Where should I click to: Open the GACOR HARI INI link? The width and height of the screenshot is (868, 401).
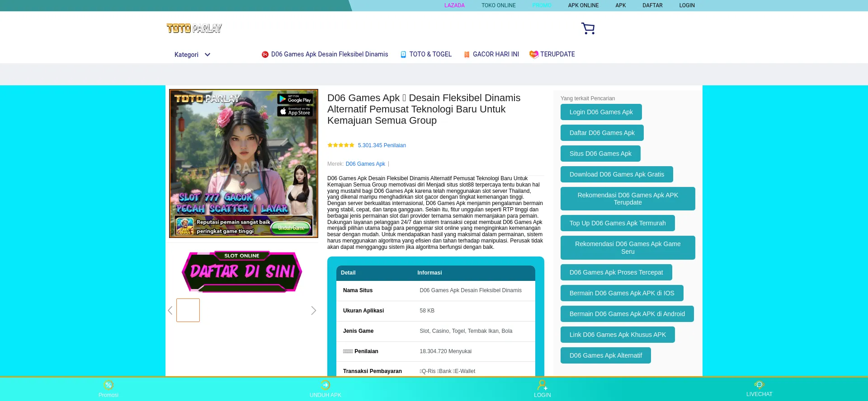point(496,54)
